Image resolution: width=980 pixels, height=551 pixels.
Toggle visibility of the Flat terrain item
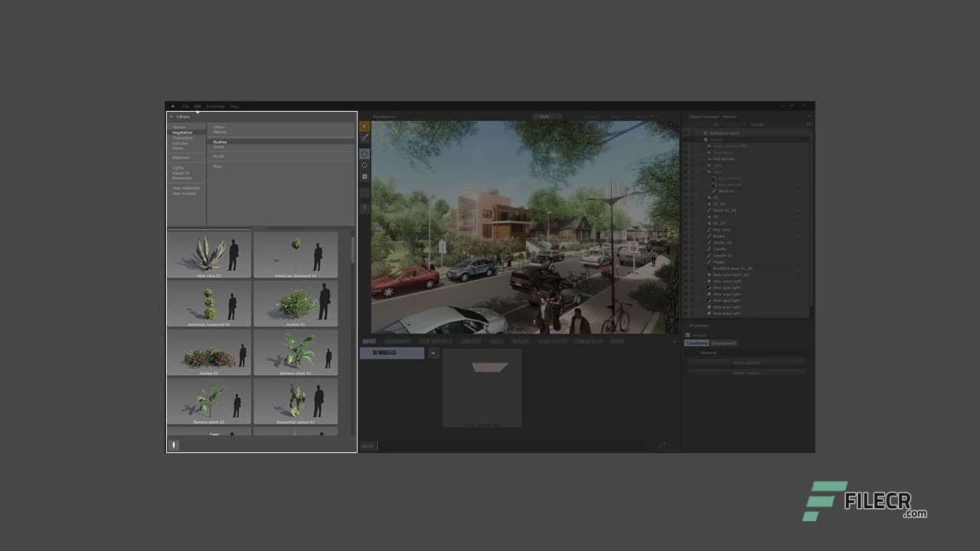[x=687, y=158]
